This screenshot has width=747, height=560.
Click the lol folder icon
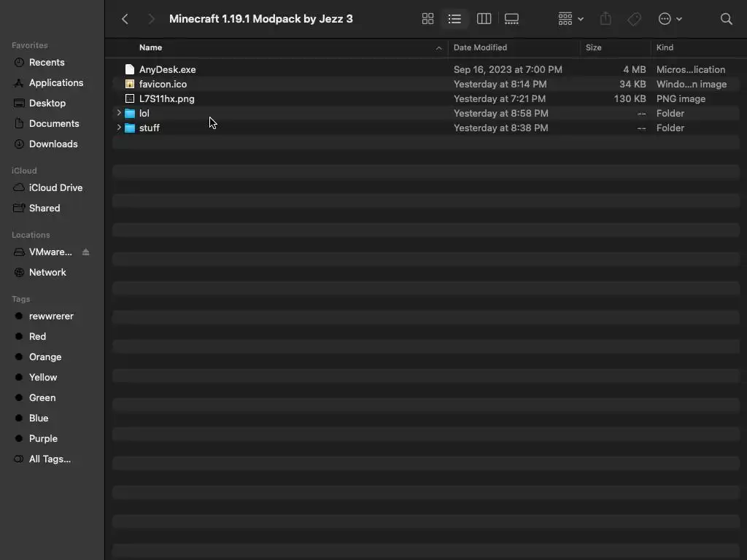pyautogui.click(x=130, y=114)
